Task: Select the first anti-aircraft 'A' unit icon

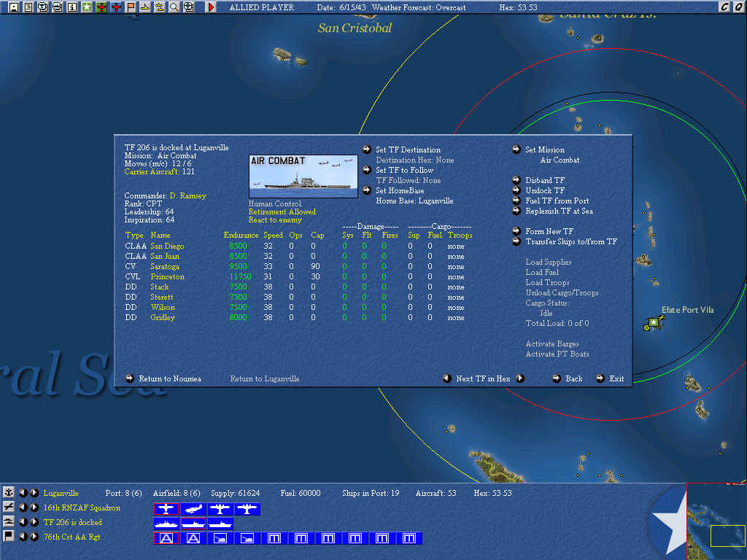Action: point(166,538)
